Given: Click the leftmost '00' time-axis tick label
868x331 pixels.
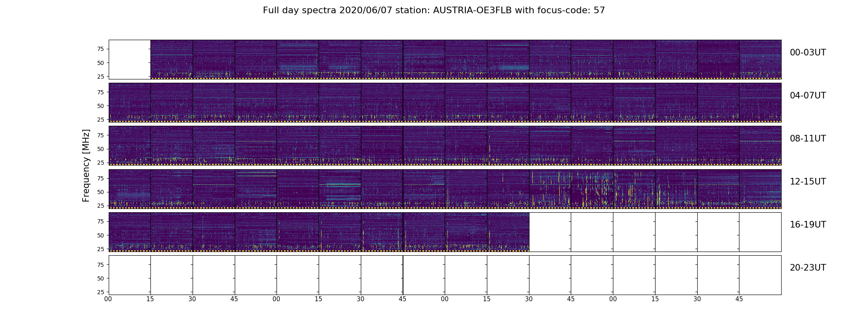Looking at the screenshot, I should [x=108, y=299].
